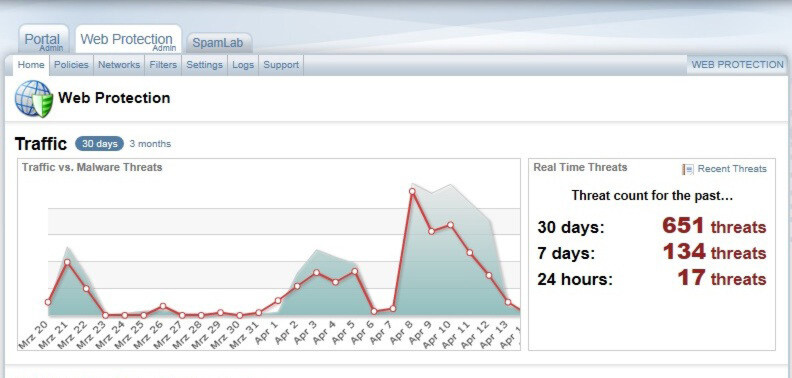The image size is (792, 378).
Task: Click the Apr 8 peak data point
Action: pos(412,191)
